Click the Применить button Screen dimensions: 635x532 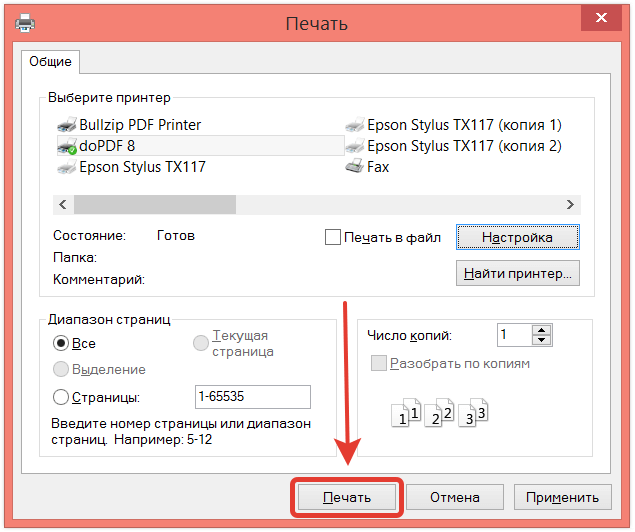563,497
